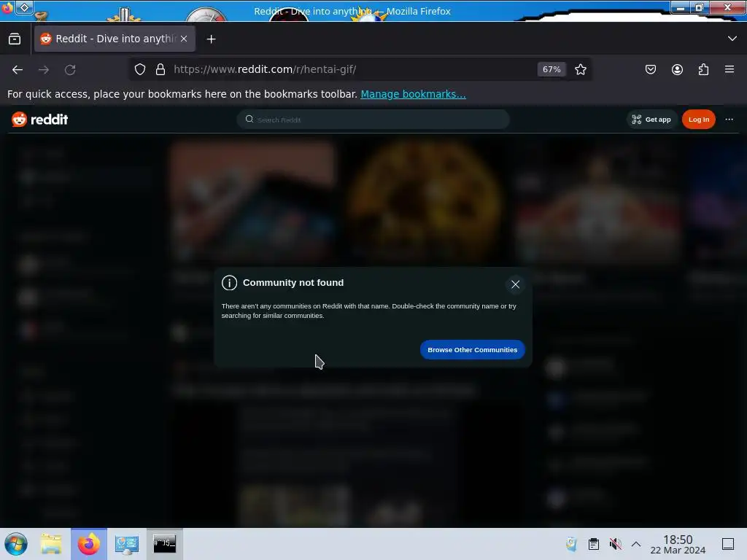Open the Firefox View icon in tab bar
747x560 pixels.
(15, 39)
